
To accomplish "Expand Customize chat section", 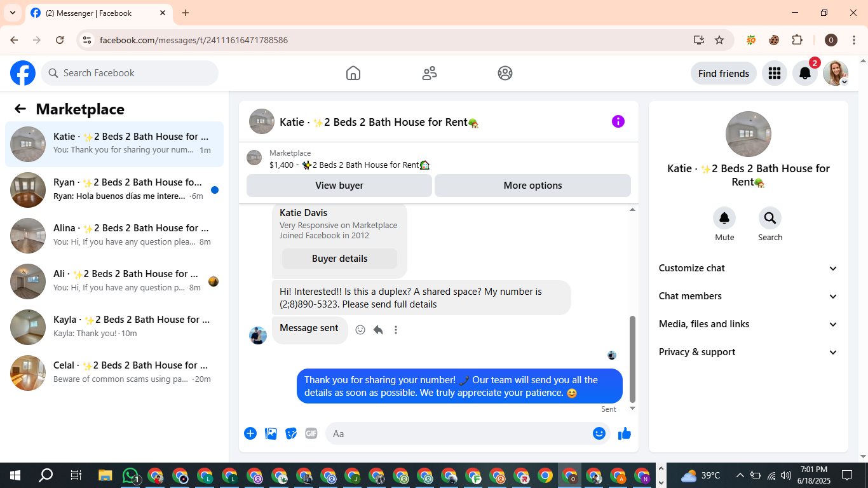I will point(749,268).
